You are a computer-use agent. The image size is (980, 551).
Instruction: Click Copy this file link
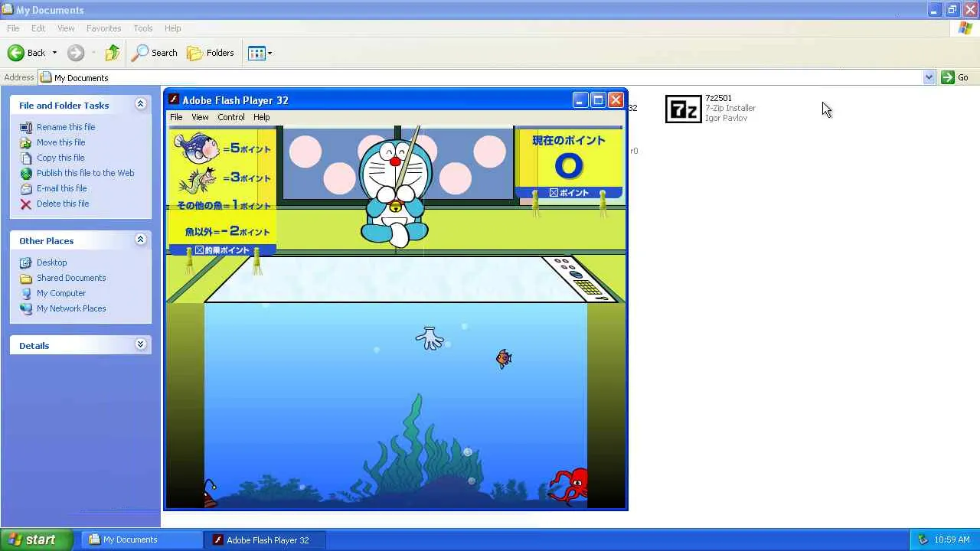click(60, 158)
